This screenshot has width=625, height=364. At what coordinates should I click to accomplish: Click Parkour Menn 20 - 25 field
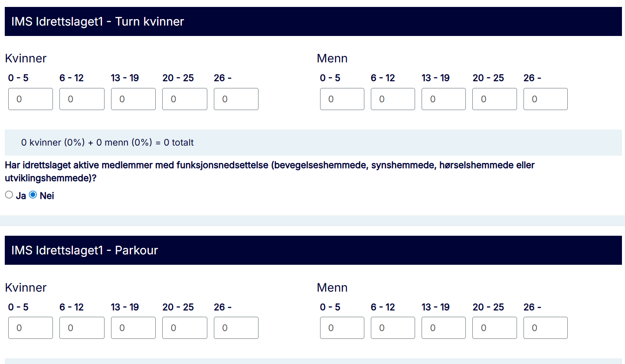click(x=494, y=328)
